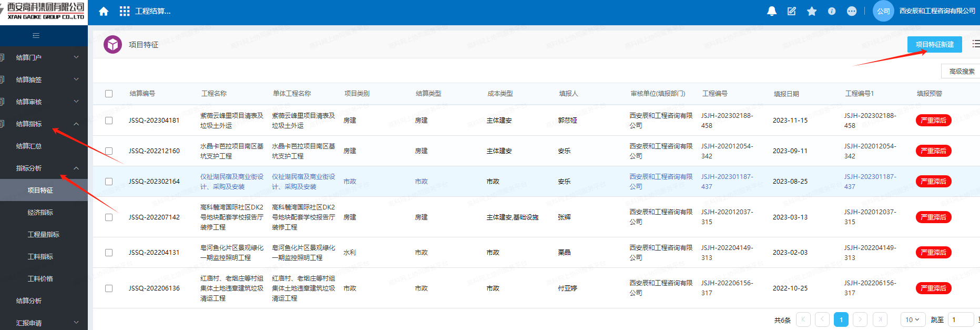Image resolution: width=980 pixels, height=330 pixels.
Task: Open the list view icon beside 项目特征新建
Action: (976, 44)
